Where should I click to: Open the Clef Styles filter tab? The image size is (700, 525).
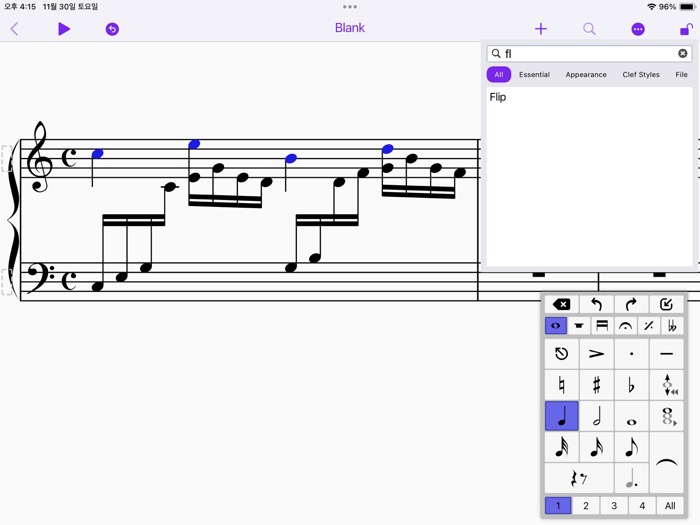[x=641, y=75]
